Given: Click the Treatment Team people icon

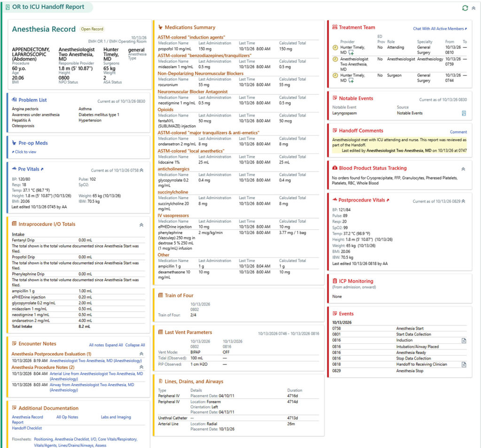Looking at the screenshot, I should tap(334, 27).
